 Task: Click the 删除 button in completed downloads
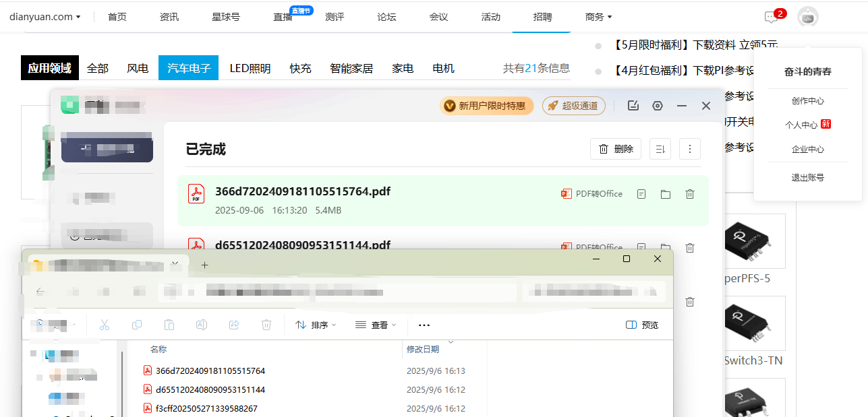tap(616, 149)
